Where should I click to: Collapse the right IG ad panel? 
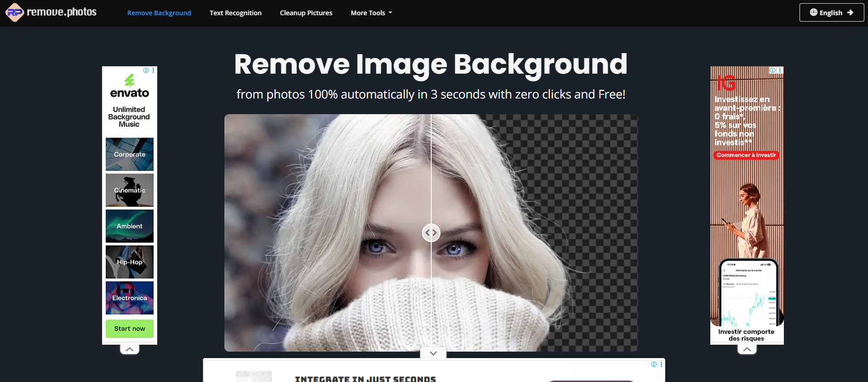(747, 349)
